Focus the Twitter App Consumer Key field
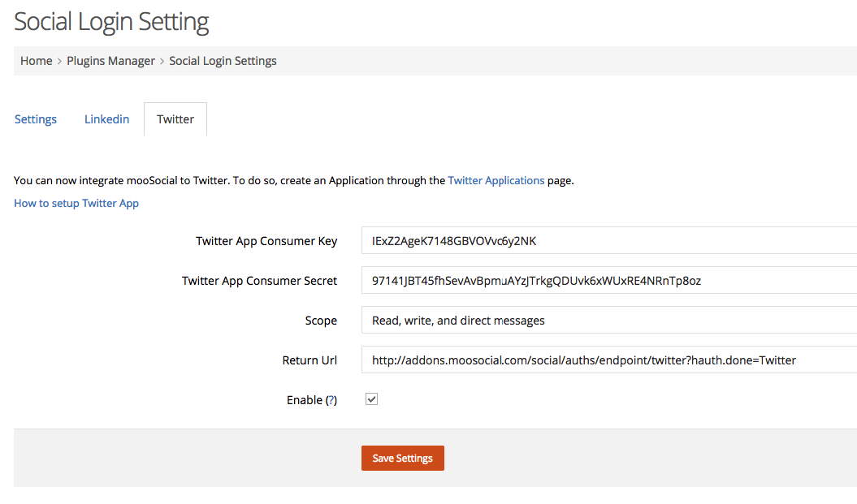This screenshot has height=504, width=857. click(609, 240)
